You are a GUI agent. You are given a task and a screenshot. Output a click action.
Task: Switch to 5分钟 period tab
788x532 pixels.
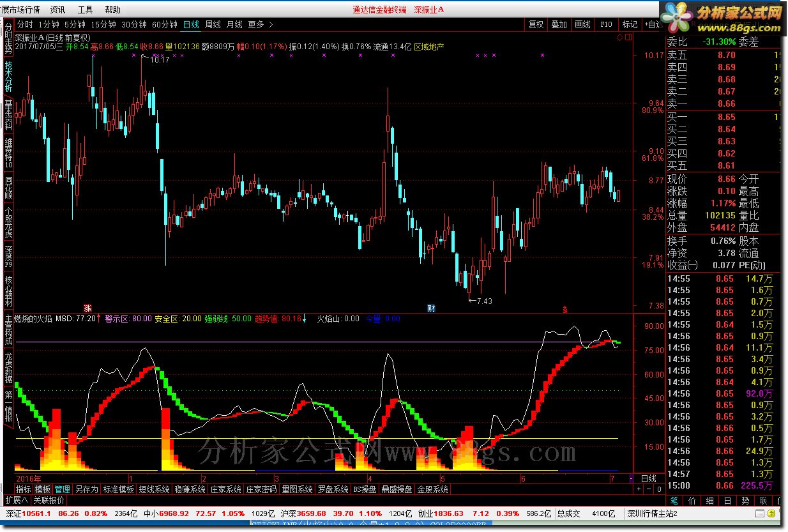[x=76, y=24]
